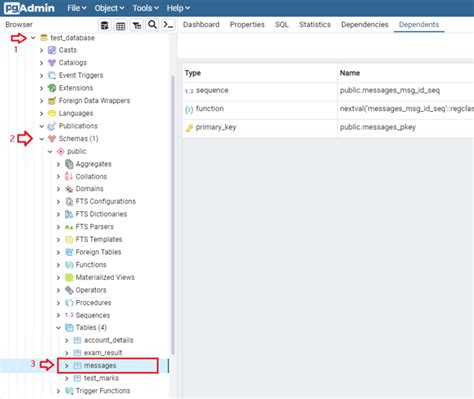Select the FTS Configurations tree item
This screenshot has width=474, height=399.
point(106,201)
